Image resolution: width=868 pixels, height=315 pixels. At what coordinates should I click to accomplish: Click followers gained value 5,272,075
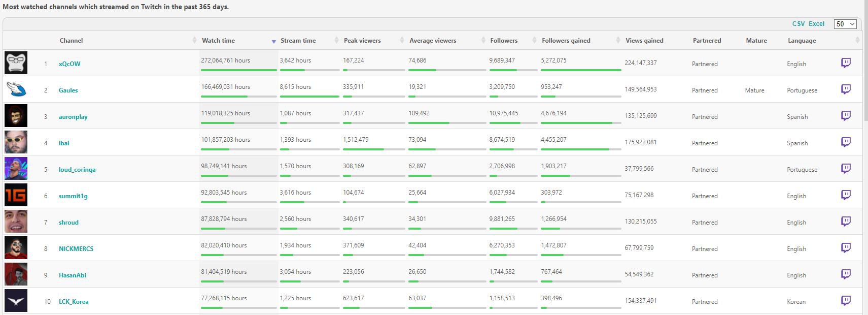tap(553, 60)
